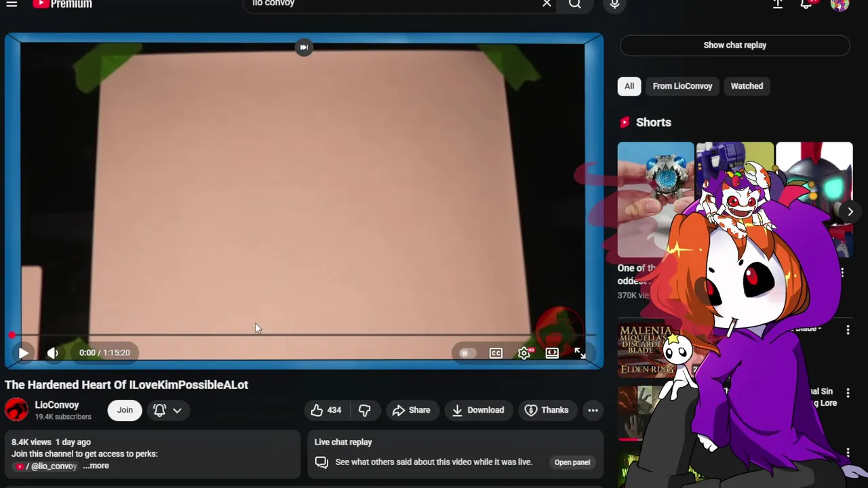The height and width of the screenshot is (488, 868).
Task: Click the skip-next icon atop video
Action: 304,47
